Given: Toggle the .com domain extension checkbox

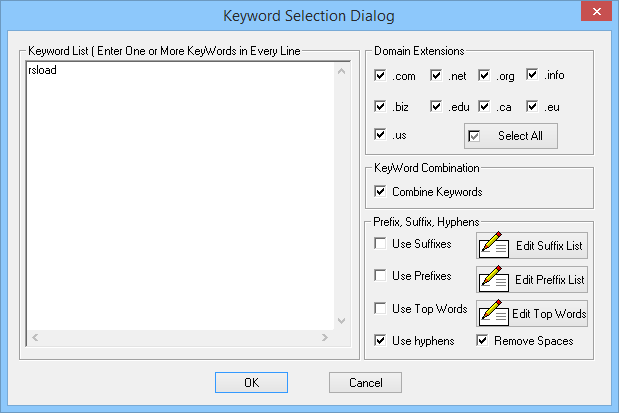Looking at the screenshot, I should (380, 75).
